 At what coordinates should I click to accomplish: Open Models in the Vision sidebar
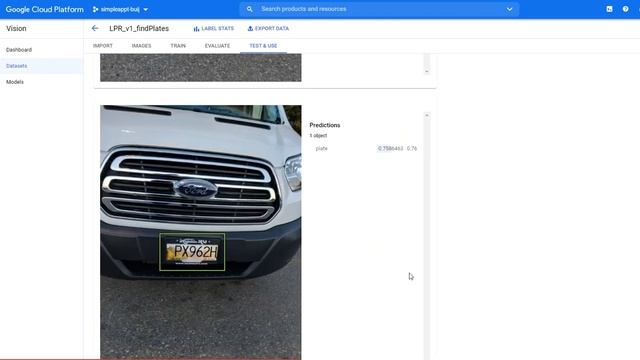click(15, 82)
